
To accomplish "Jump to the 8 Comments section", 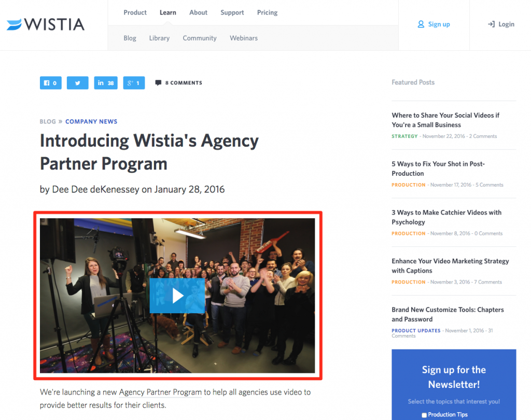I will (x=184, y=83).
